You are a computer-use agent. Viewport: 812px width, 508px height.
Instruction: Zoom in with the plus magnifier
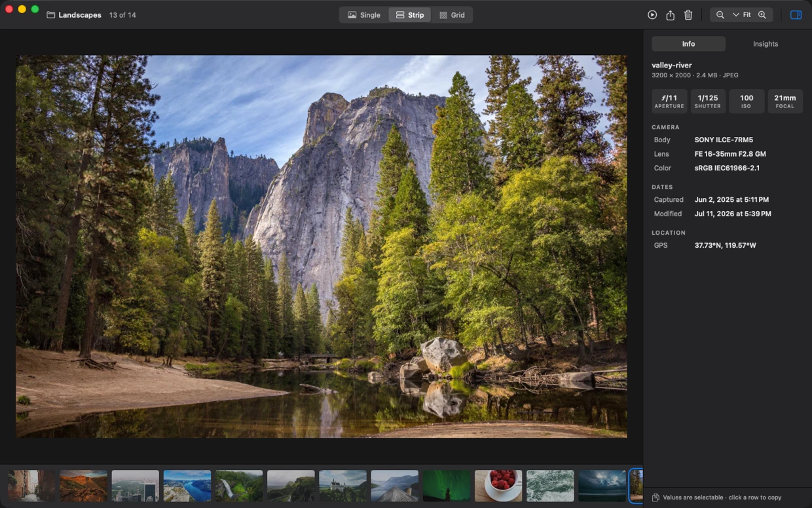[x=762, y=15]
